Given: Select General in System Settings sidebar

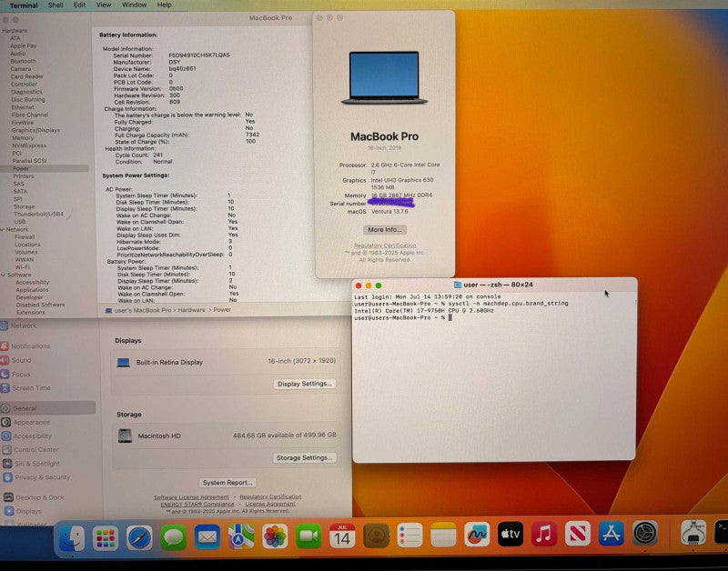Looking at the screenshot, I should pos(48,408).
